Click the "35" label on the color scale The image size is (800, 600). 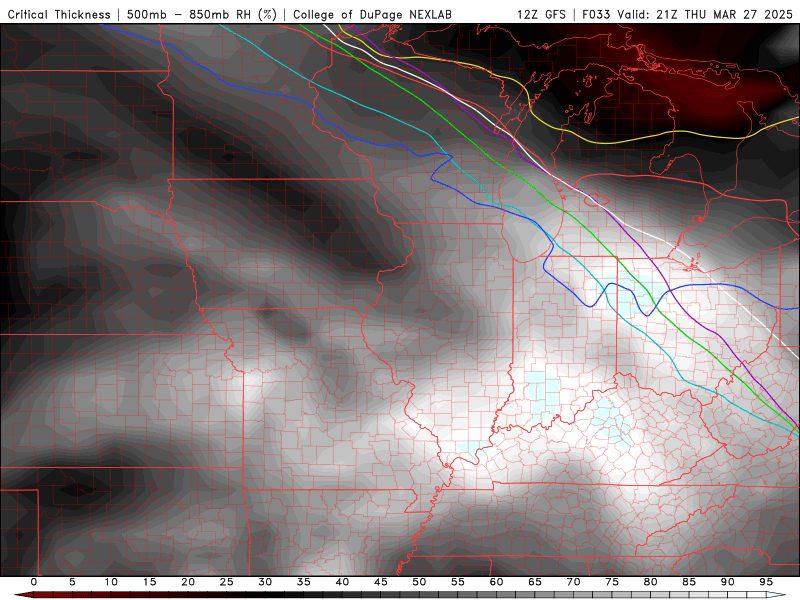(304, 582)
